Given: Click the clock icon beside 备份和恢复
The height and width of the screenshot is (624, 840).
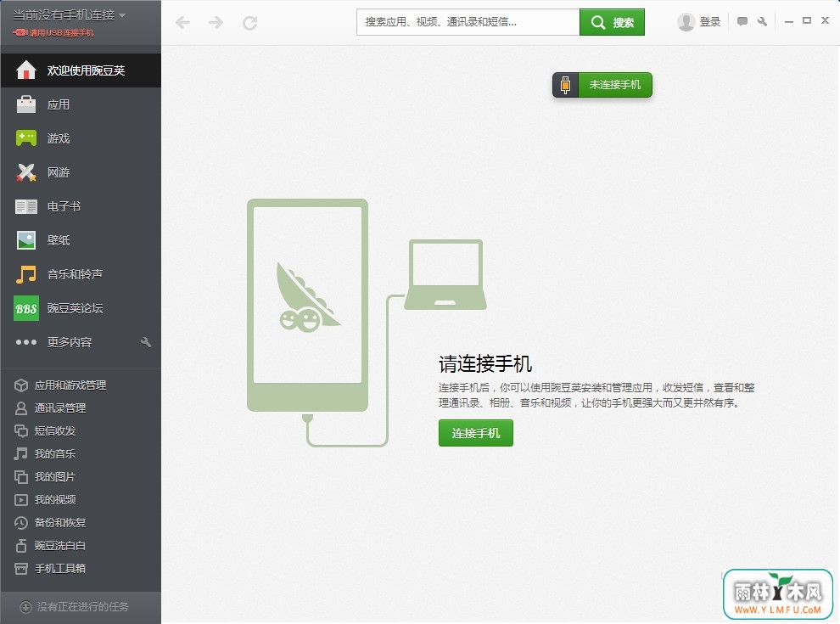Looking at the screenshot, I should pos(21,523).
